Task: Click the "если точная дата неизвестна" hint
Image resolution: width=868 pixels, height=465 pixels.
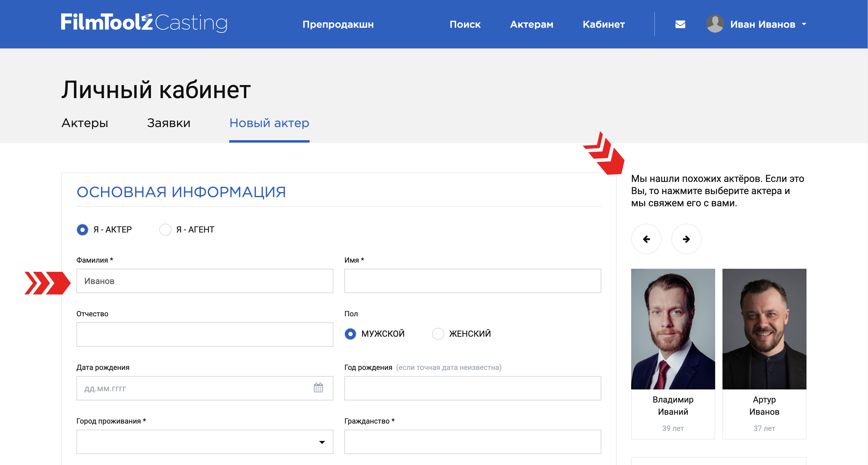Action: click(449, 367)
